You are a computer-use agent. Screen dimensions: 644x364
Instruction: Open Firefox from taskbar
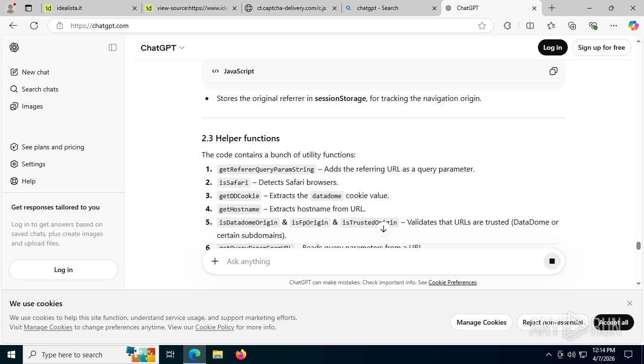pyautogui.click(x=241, y=355)
